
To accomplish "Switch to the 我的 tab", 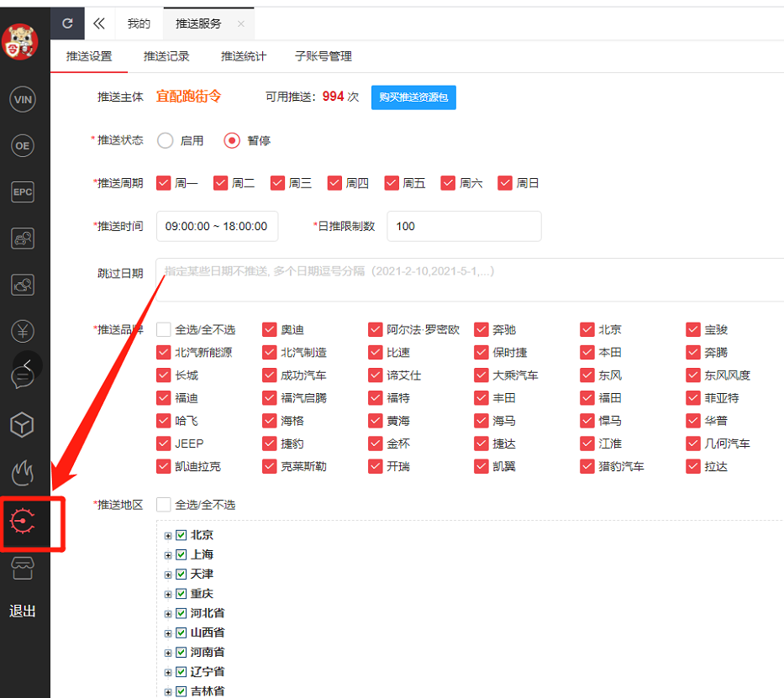I will 139,24.
